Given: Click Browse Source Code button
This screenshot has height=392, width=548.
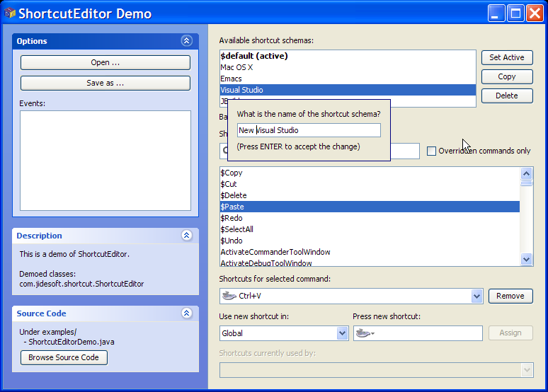Looking at the screenshot, I should tap(64, 357).
